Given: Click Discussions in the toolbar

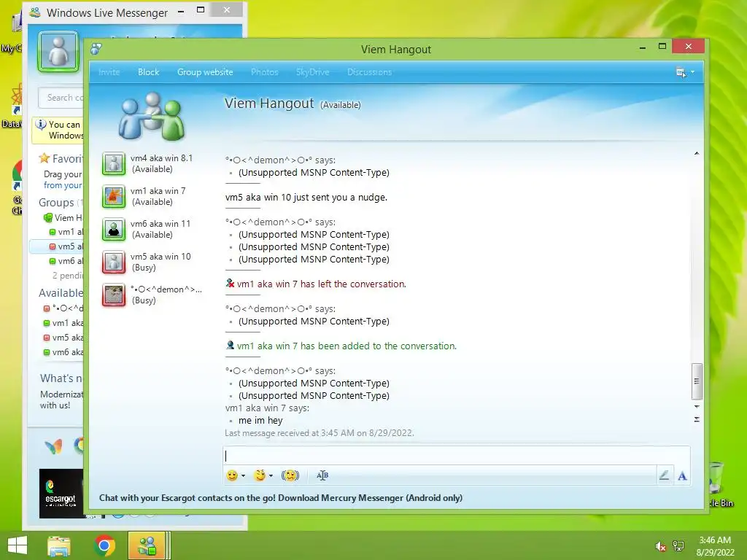Looking at the screenshot, I should click(369, 72).
